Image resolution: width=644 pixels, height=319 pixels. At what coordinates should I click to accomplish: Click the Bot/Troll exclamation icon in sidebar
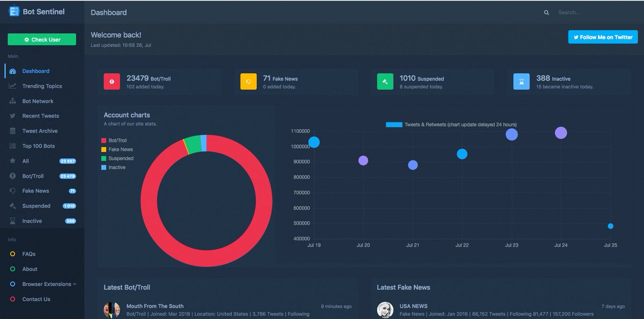(x=12, y=176)
